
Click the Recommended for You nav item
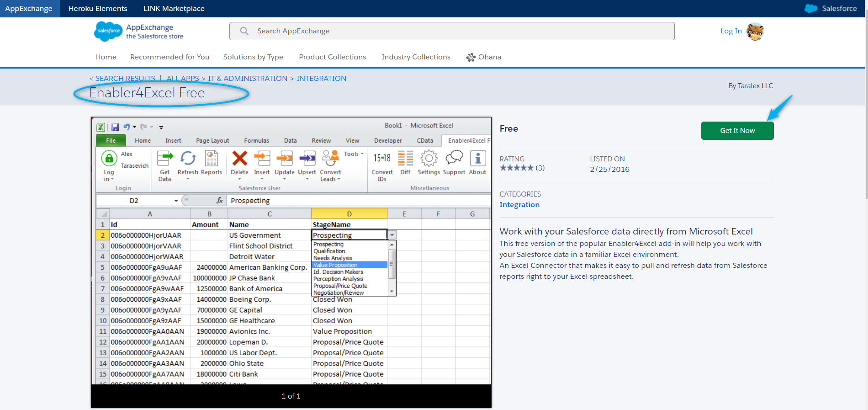pos(169,57)
